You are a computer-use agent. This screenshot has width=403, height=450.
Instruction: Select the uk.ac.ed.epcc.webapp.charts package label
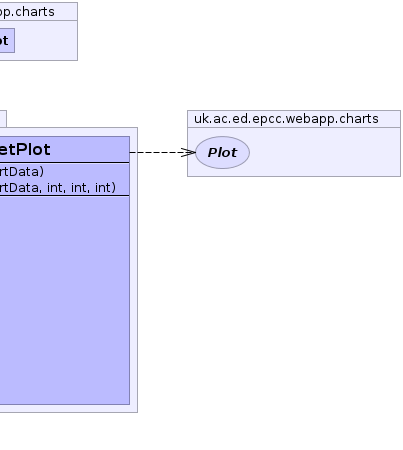[286, 119]
